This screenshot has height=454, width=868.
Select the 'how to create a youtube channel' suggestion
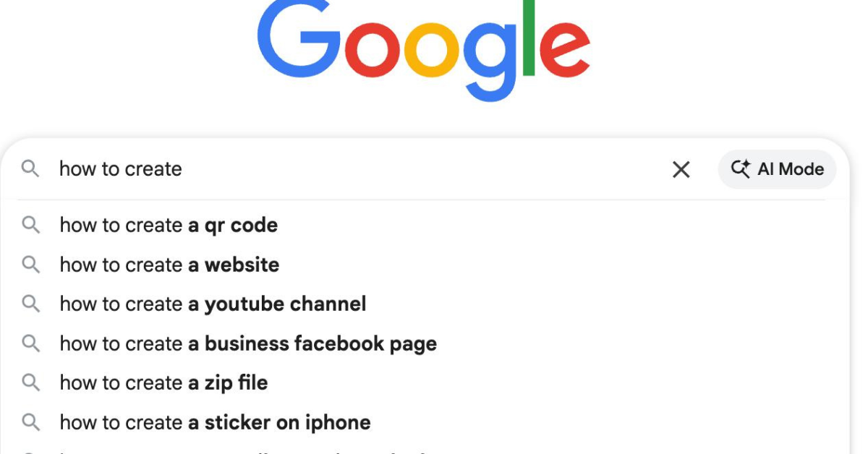(213, 304)
